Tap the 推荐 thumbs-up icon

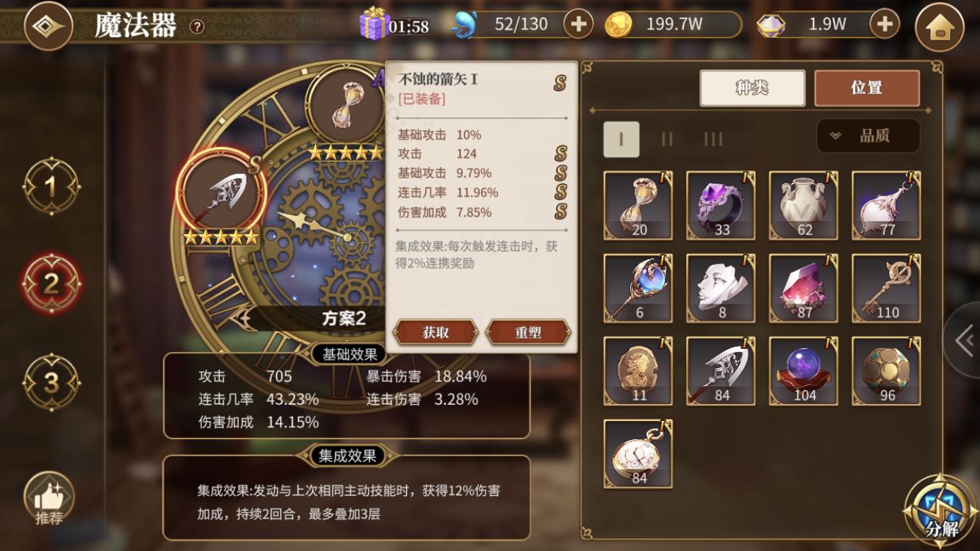[48, 500]
